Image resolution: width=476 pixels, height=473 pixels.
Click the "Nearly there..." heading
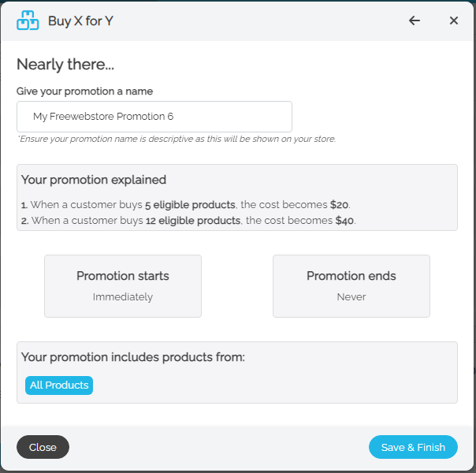(x=65, y=65)
